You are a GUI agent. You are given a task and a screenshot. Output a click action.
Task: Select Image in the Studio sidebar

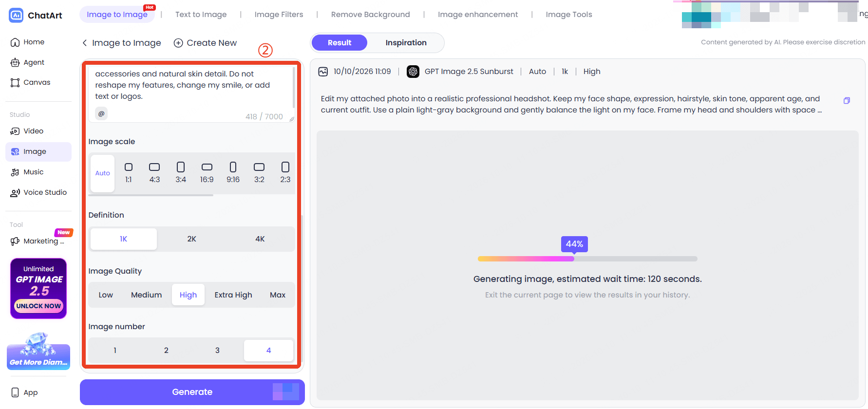38,152
